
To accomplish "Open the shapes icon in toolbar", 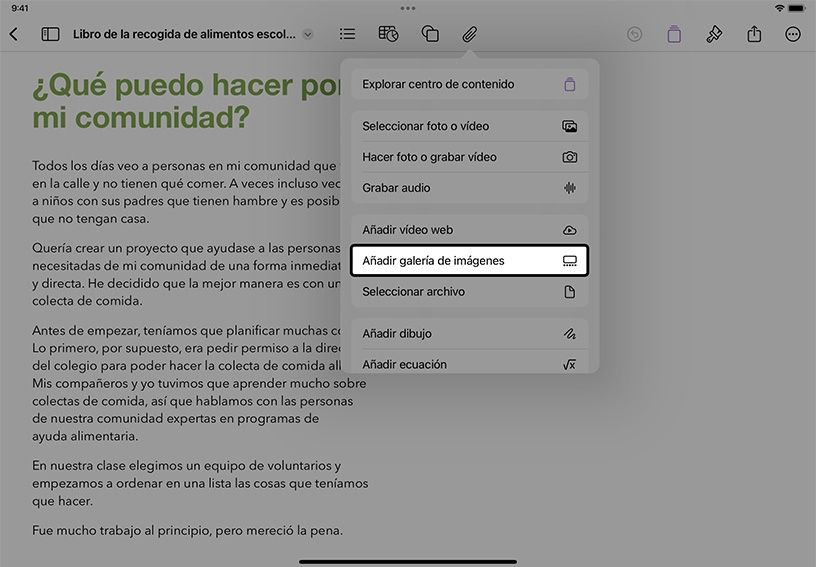I will [x=430, y=34].
